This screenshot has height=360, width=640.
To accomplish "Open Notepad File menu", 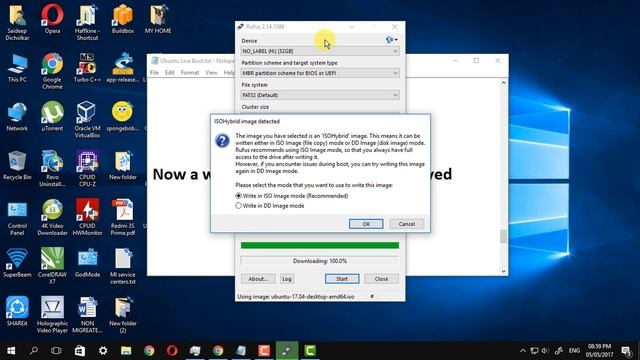I will [154, 72].
